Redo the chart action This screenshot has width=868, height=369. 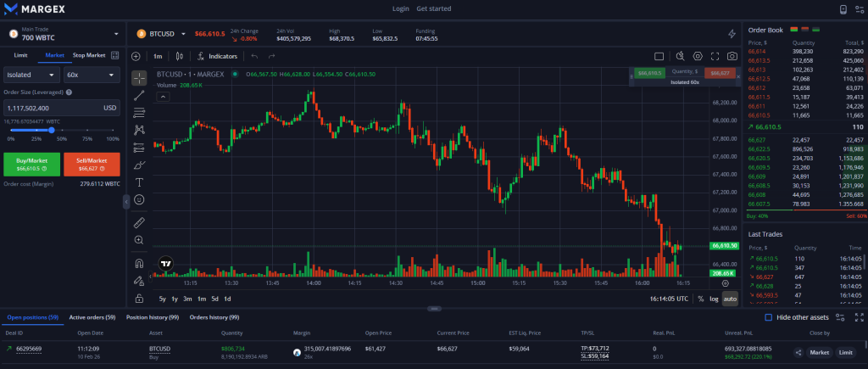(x=272, y=56)
